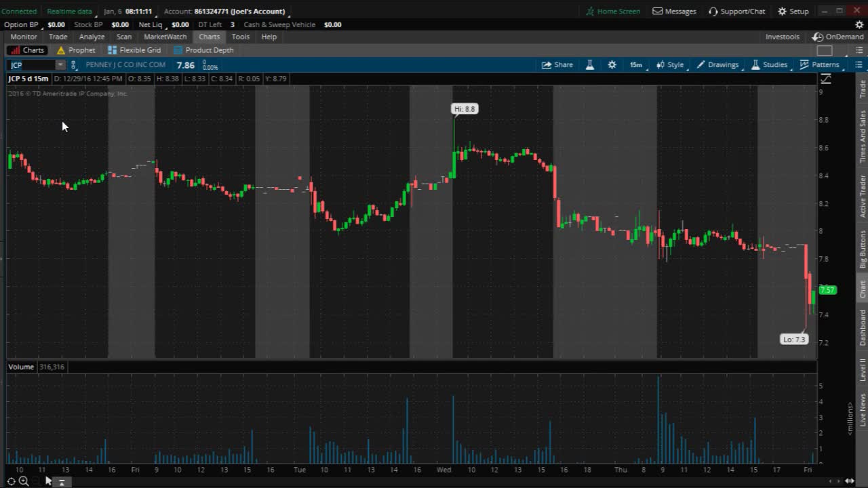This screenshot has height=488, width=868.
Task: Switch to the Trade tab
Action: (x=58, y=37)
